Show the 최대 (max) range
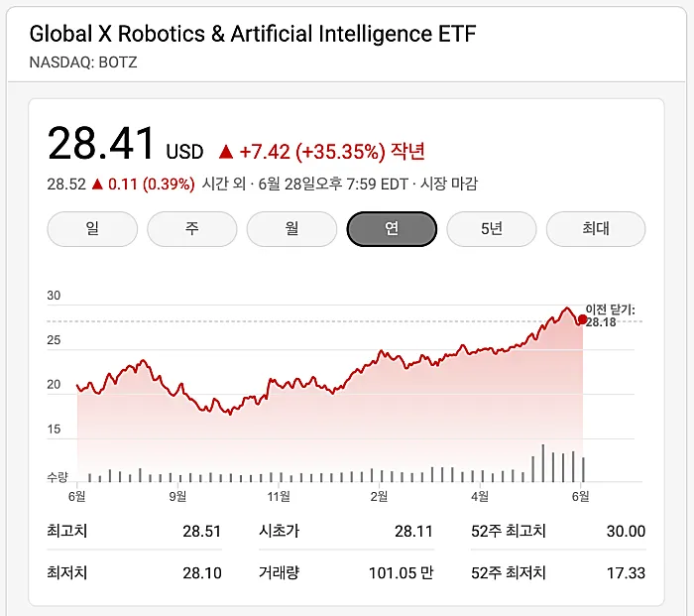The width and height of the screenshot is (694, 616). click(x=596, y=229)
